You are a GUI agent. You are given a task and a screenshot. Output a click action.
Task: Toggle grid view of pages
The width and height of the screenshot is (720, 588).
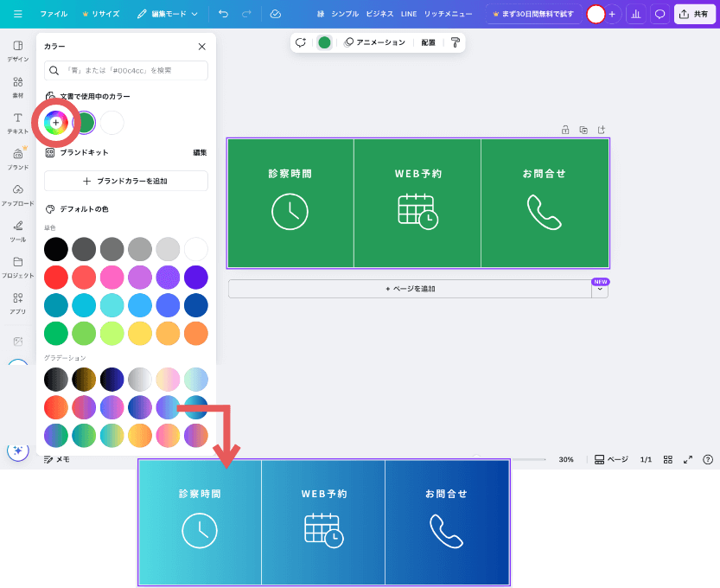668,460
